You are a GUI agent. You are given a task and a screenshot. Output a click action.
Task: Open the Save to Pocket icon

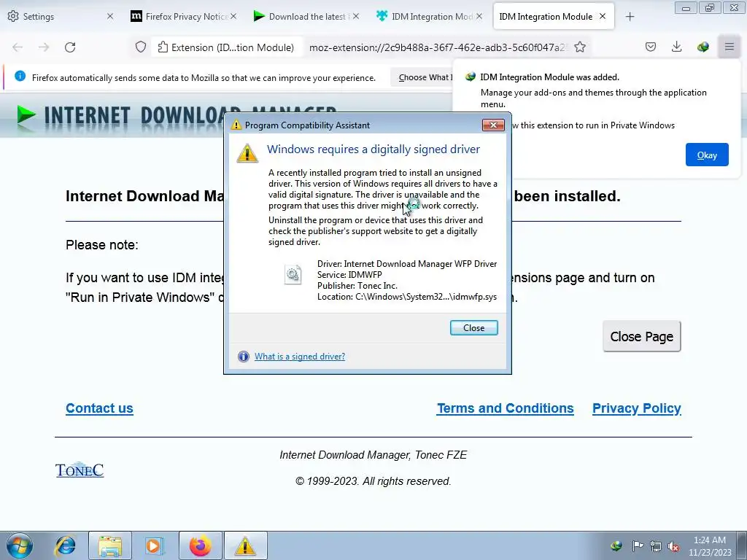(650, 47)
